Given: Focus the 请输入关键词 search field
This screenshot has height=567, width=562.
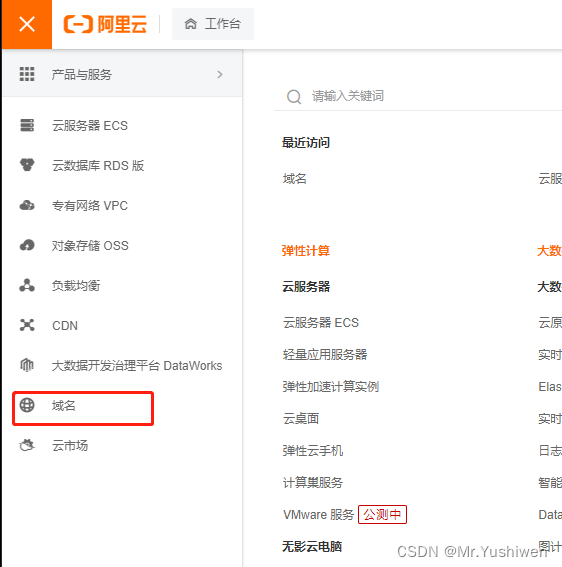Looking at the screenshot, I should coord(418,96).
